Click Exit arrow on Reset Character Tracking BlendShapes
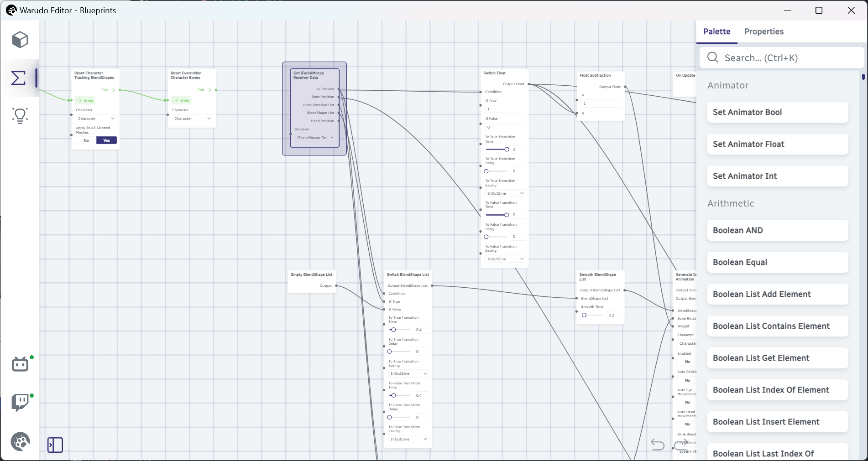The width and height of the screenshot is (868, 461). (113, 90)
